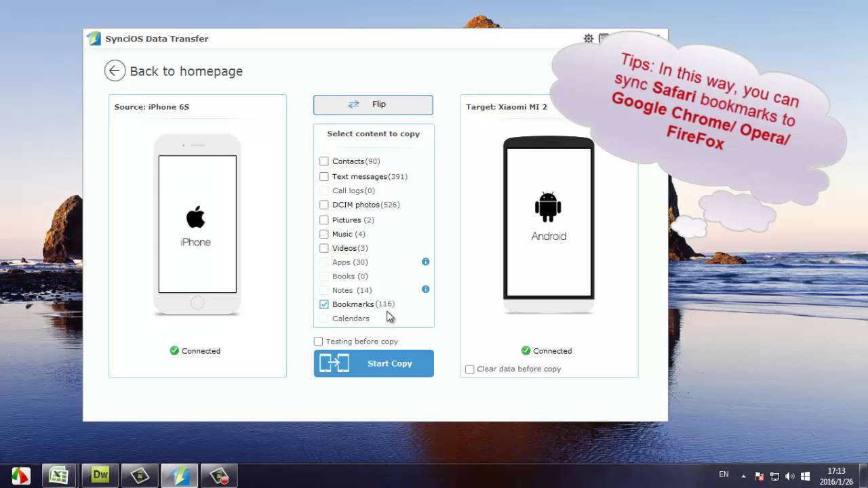Enable the DCIM photos checkbox
Screen dimensions: 868x488
click(x=324, y=205)
